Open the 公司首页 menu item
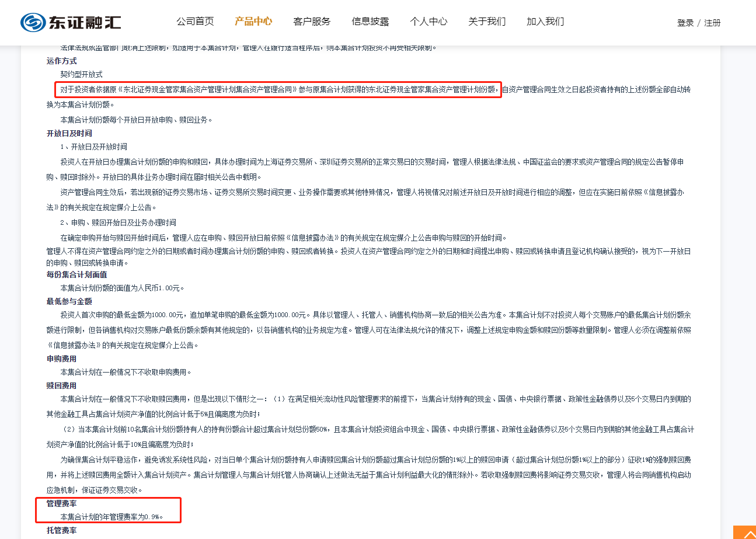Screen dimensions: 756x539 (195, 22)
